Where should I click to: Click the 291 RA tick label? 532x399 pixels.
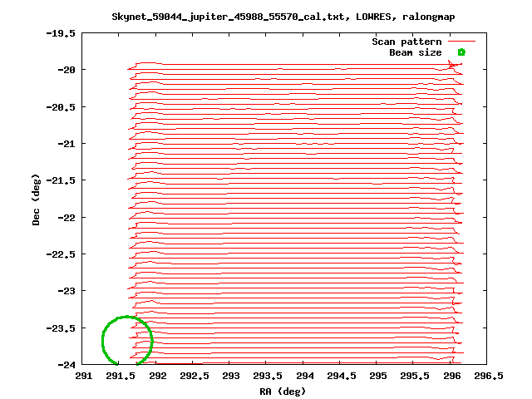click(83, 376)
